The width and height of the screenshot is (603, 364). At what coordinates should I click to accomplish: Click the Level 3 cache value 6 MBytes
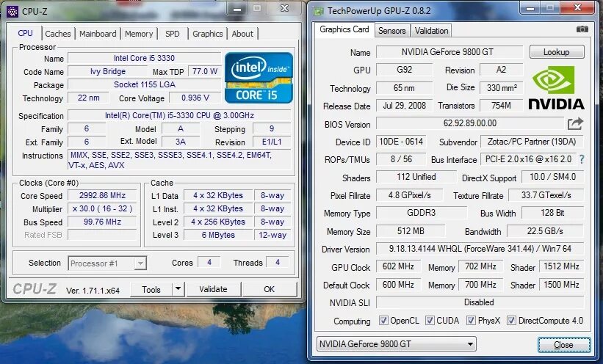[218, 235]
